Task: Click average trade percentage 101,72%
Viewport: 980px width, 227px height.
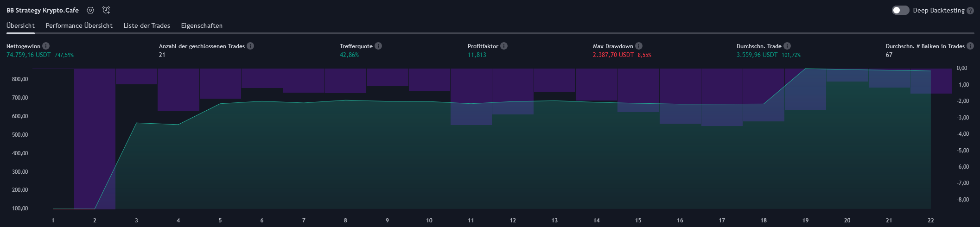Action: coord(791,55)
